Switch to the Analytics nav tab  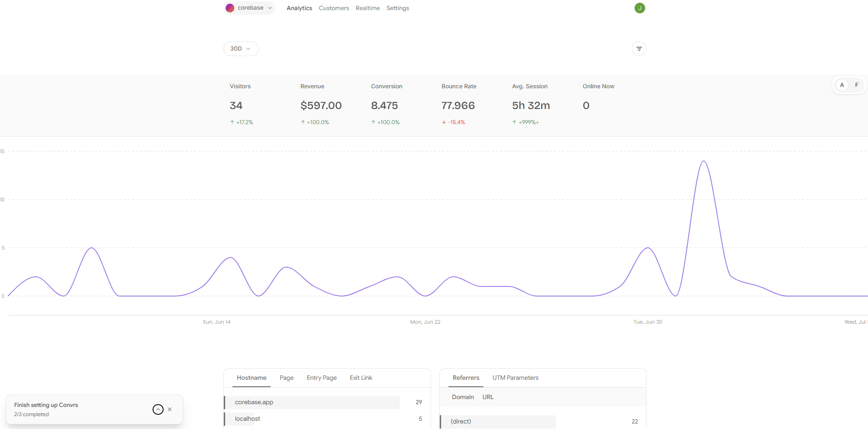[299, 8]
